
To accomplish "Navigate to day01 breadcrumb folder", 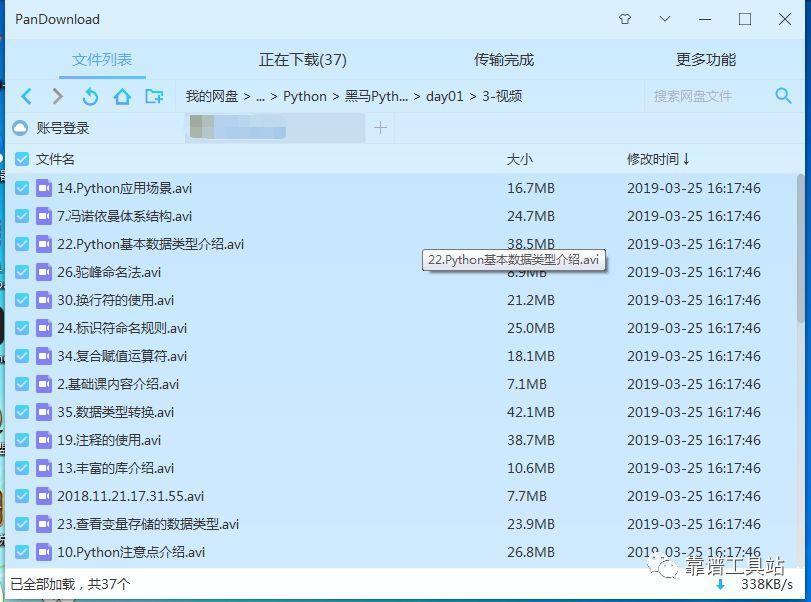I will coord(444,96).
